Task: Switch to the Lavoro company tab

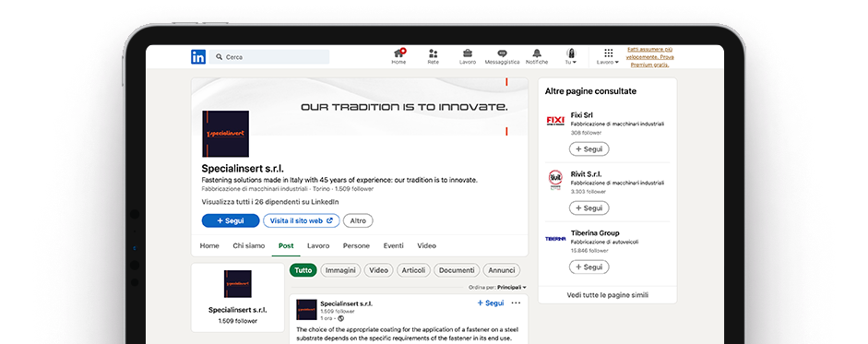Action: (x=318, y=245)
